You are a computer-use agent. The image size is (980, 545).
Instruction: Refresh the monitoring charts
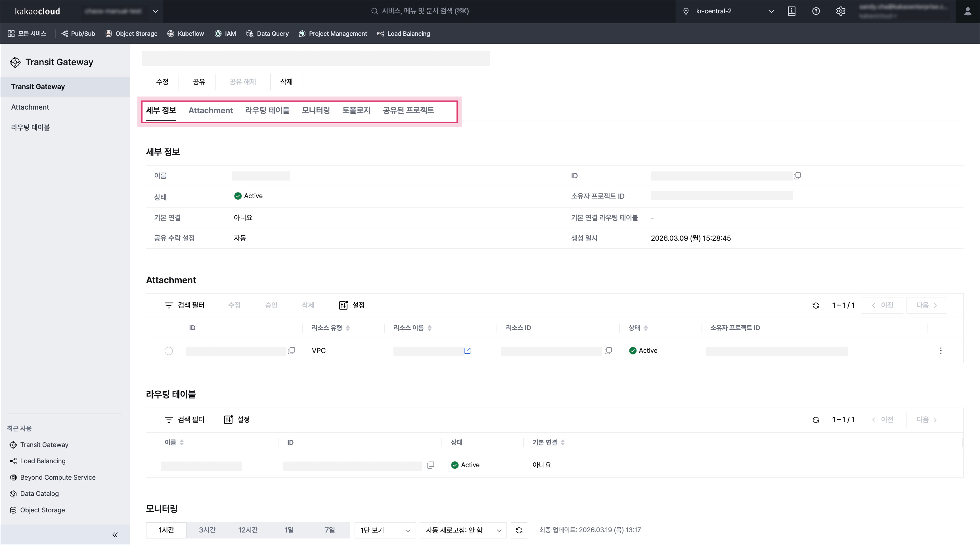[519, 530]
